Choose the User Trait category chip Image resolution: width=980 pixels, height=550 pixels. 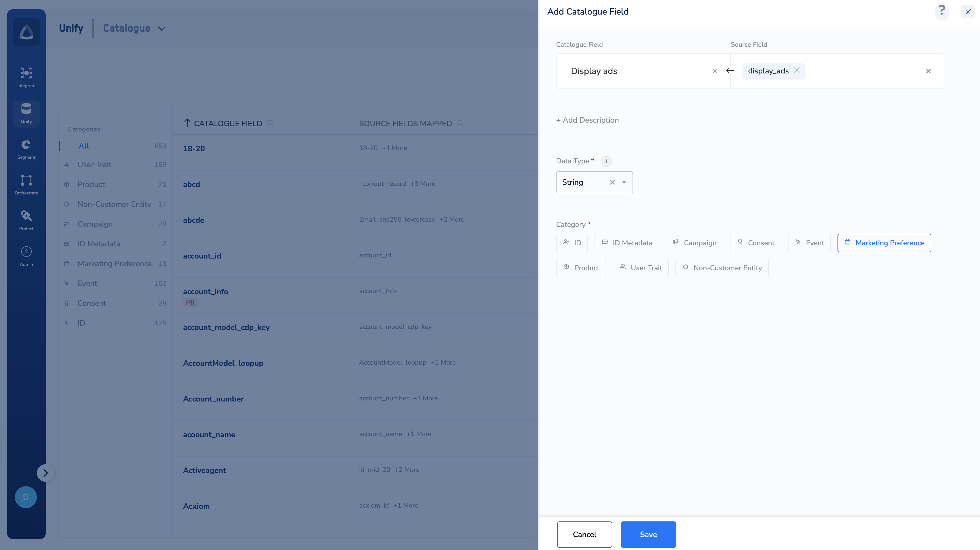click(x=640, y=268)
